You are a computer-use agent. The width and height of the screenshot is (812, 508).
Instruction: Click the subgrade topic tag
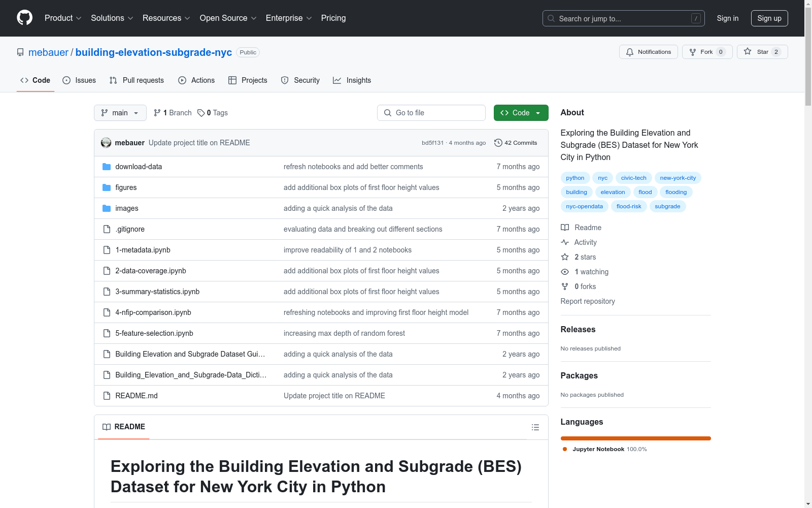[x=667, y=206]
